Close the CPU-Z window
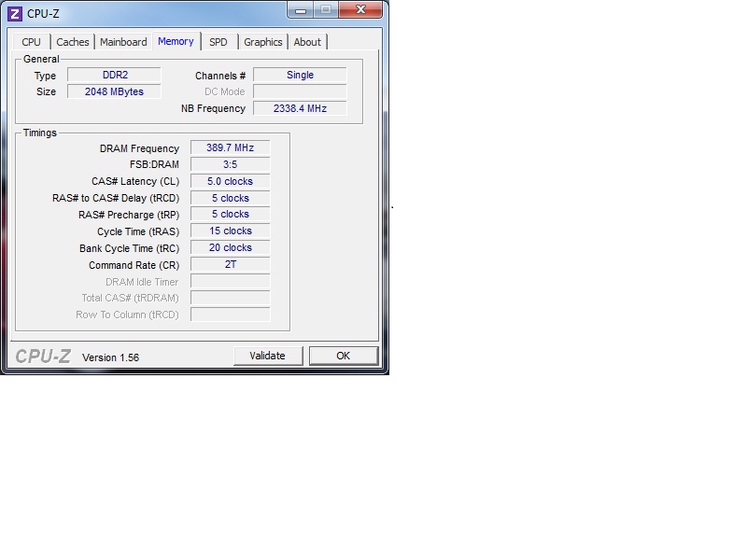 [x=360, y=10]
